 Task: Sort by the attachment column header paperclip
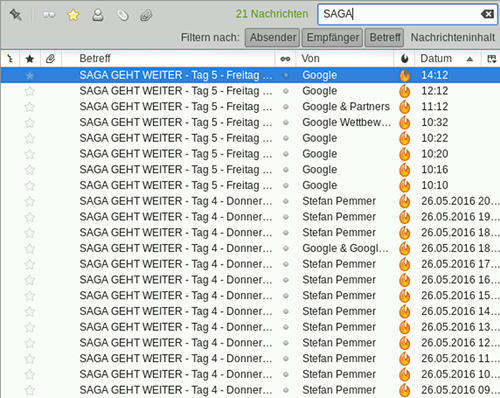50,59
